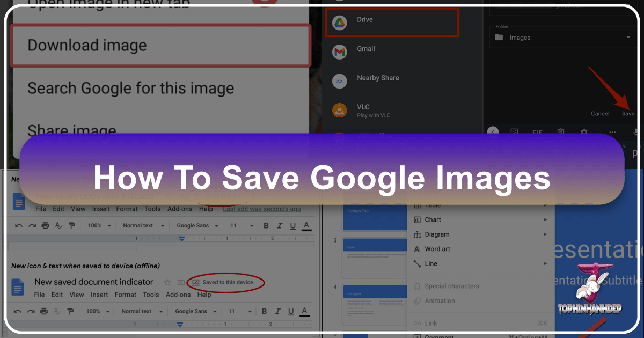Toggle italic formatting
644x338 pixels.
pos(280,225)
